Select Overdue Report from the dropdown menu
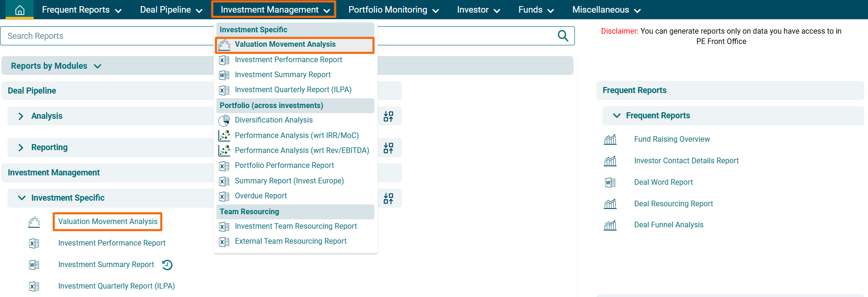Image resolution: width=868 pixels, height=297 pixels. [x=260, y=196]
